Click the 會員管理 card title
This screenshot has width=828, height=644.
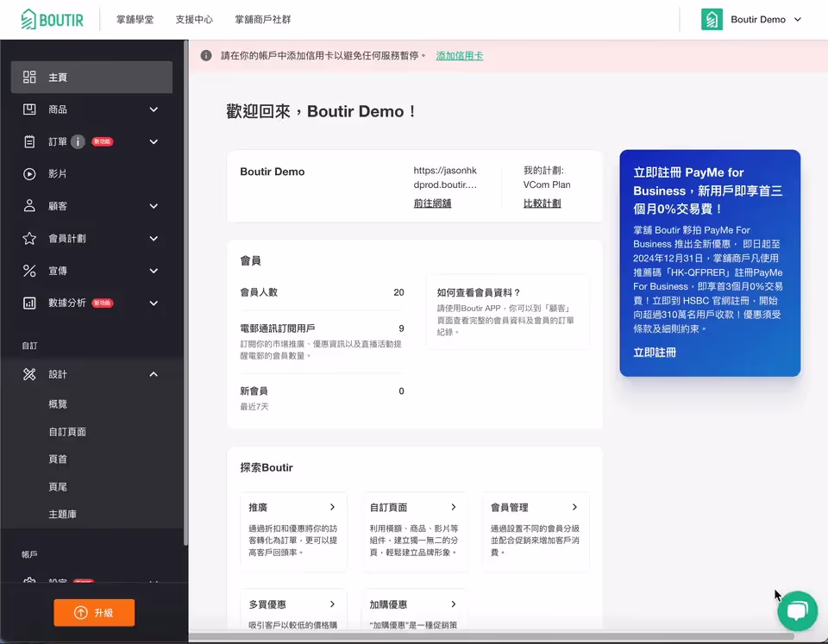(510, 507)
